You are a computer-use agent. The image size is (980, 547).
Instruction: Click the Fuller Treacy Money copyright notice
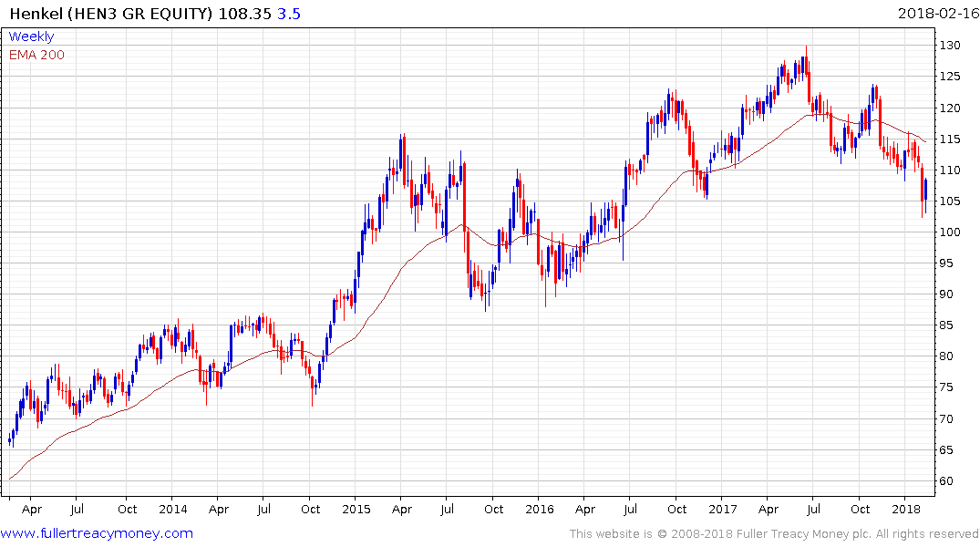click(774, 534)
